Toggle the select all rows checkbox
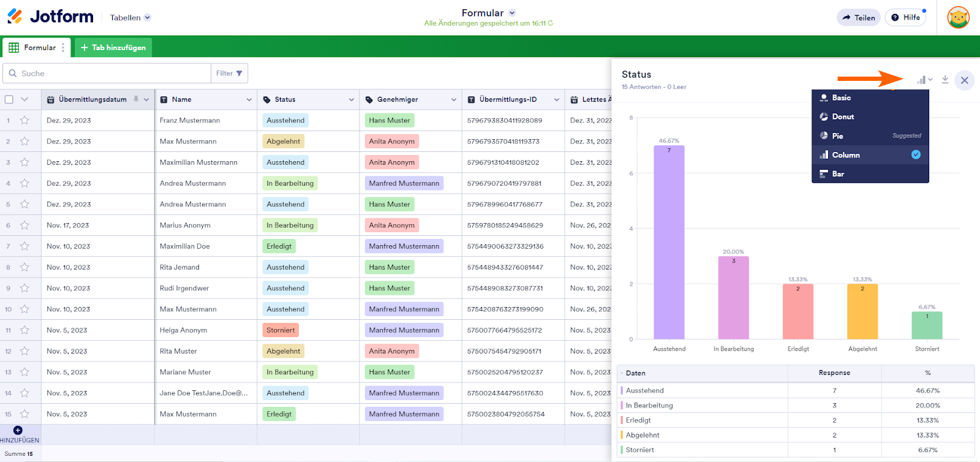Viewport: 980px width, 462px height. 9,99
